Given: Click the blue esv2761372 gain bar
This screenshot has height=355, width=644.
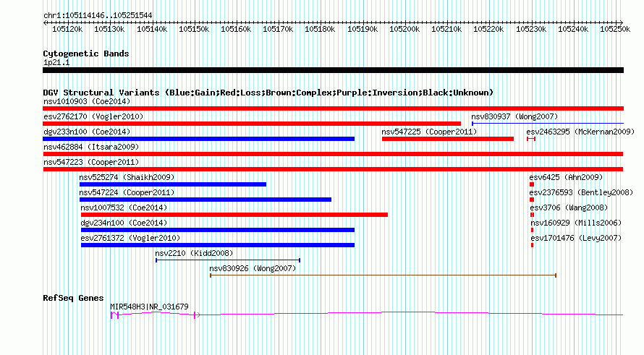Looking at the screenshot, I should [x=218, y=245].
